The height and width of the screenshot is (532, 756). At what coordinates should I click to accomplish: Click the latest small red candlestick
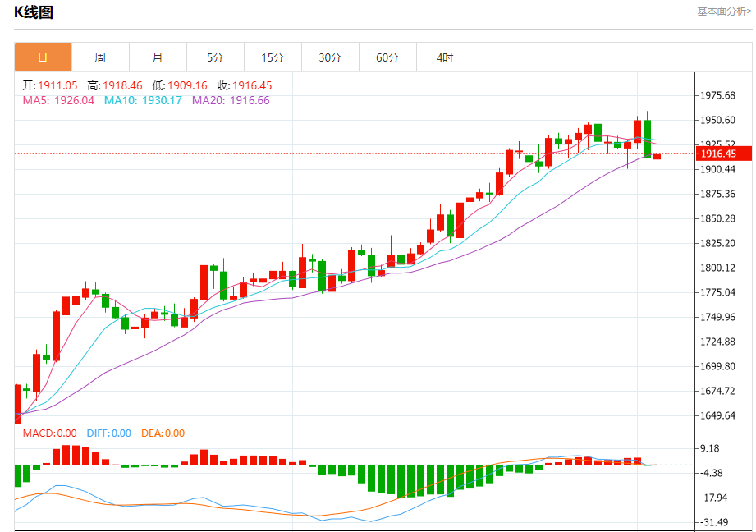pos(657,156)
